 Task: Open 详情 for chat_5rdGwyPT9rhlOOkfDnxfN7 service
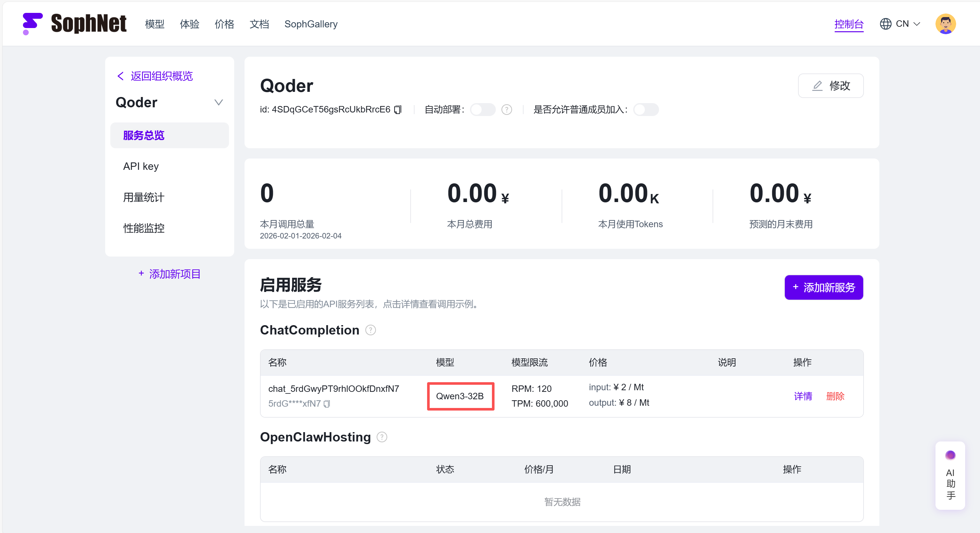[x=803, y=396]
